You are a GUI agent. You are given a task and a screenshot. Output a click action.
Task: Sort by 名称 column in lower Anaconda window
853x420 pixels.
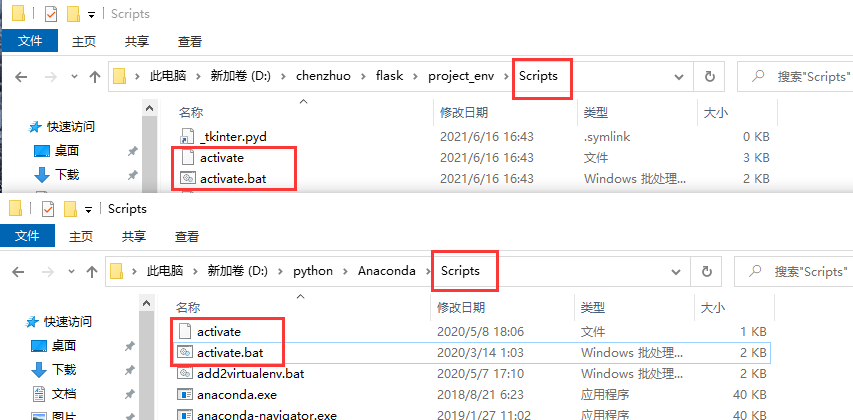[x=188, y=307]
